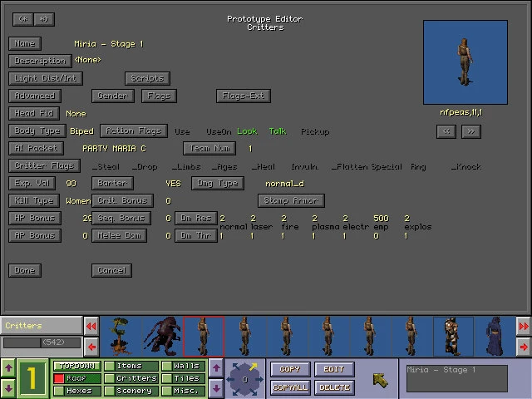Open the Flags button
Image resolution: width=532 pixels, height=399 pixels.
159,96
